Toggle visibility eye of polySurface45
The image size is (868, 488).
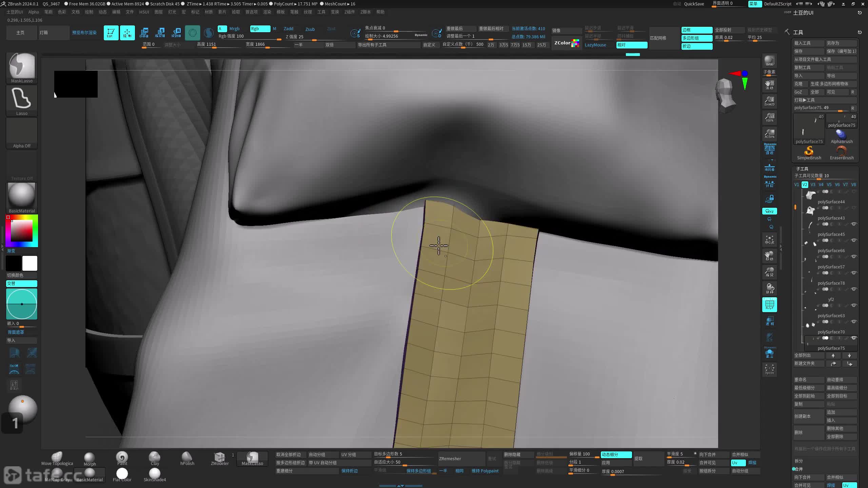pos(854,224)
